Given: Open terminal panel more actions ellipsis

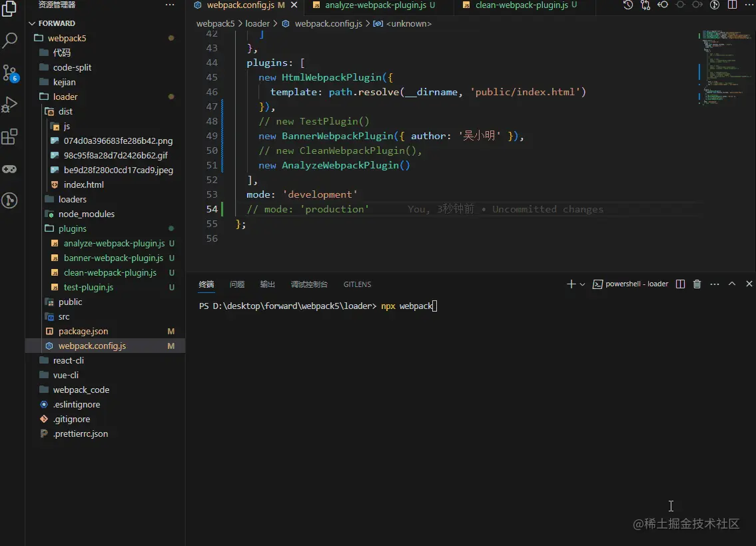Looking at the screenshot, I should pos(715,284).
